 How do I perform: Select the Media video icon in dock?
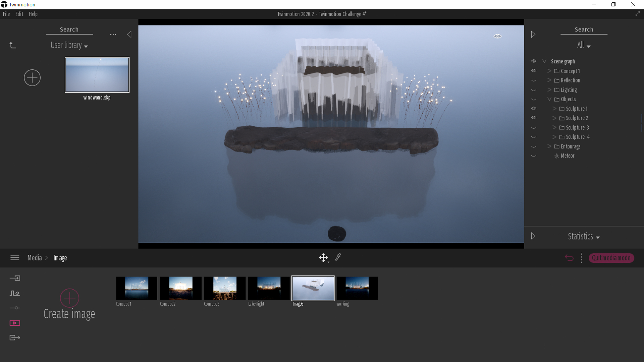[15, 323]
